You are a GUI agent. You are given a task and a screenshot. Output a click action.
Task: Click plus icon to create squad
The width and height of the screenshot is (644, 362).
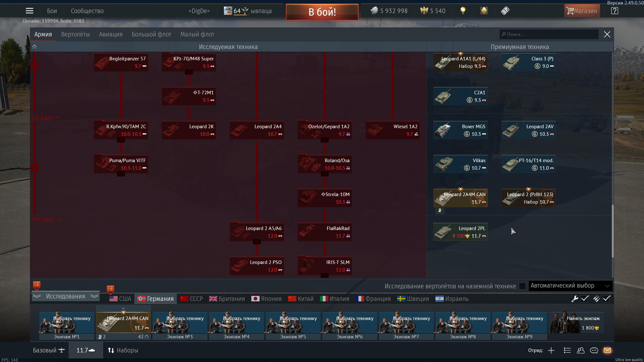coord(551,350)
